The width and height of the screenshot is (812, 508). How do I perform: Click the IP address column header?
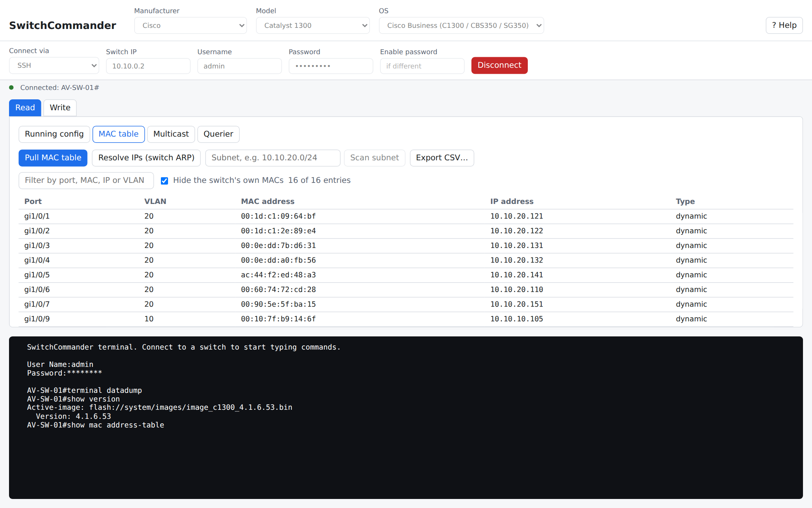(x=512, y=201)
